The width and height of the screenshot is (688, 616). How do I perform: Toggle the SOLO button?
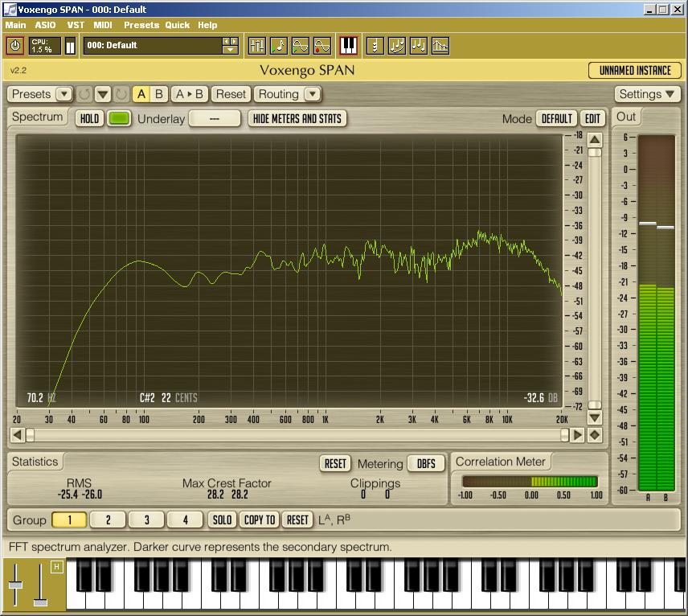(222, 519)
